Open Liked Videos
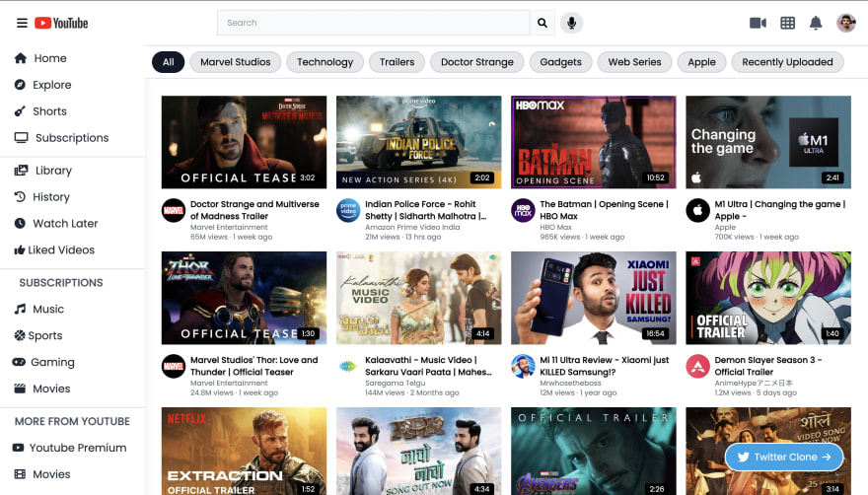 coord(54,250)
